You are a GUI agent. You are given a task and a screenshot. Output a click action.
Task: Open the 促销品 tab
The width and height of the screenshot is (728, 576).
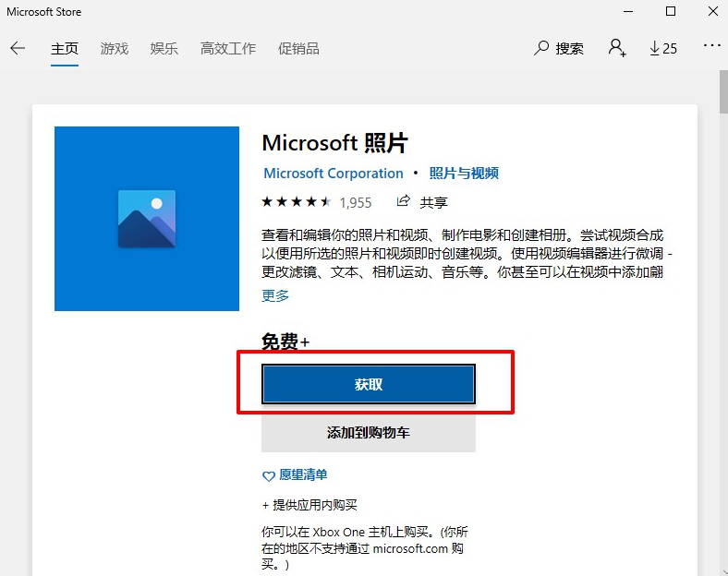point(298,49)
